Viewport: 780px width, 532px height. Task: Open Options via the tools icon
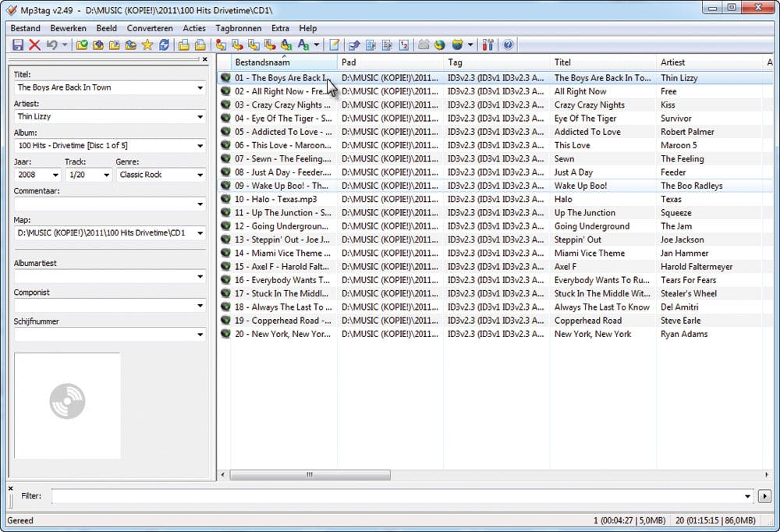click(x=488, y=44)
